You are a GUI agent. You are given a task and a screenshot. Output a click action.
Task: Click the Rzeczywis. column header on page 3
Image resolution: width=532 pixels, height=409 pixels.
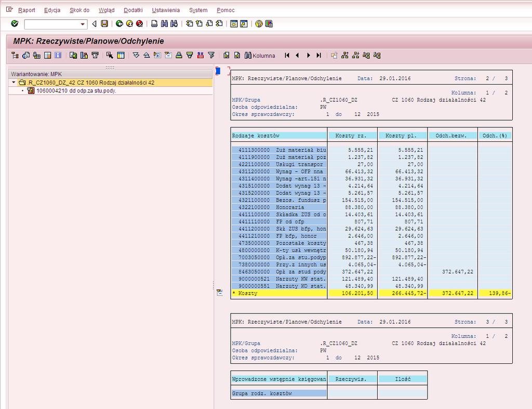click(x=352, y=379)
